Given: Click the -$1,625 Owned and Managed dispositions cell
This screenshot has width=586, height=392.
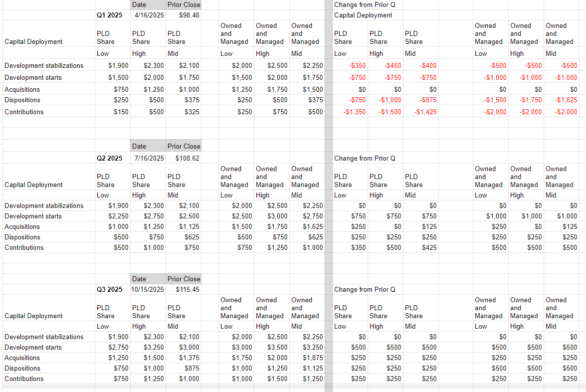Looking at the screenshot, I should click(562, 100).
